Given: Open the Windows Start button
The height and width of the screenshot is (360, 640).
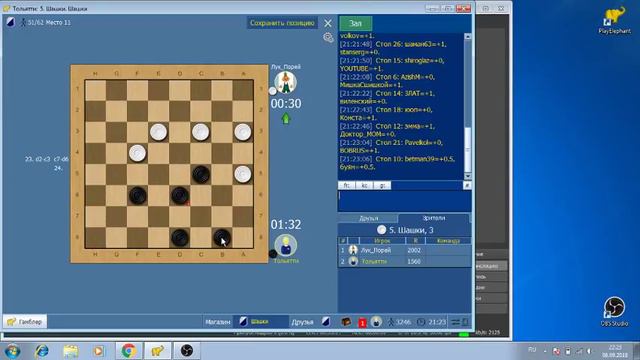Looking at the screenshot, I should (x=12, y=351).
